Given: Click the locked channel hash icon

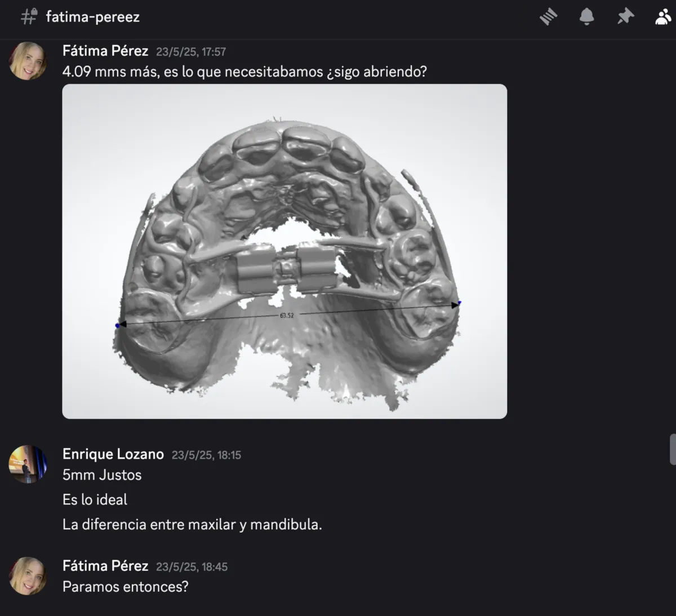Looking at the screenshot, I should tap(29, 17).
